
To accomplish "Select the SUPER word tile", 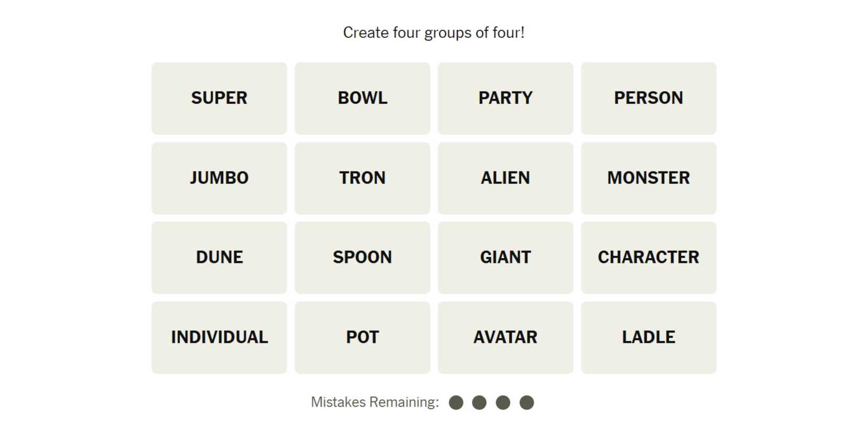I will (219, 98).
